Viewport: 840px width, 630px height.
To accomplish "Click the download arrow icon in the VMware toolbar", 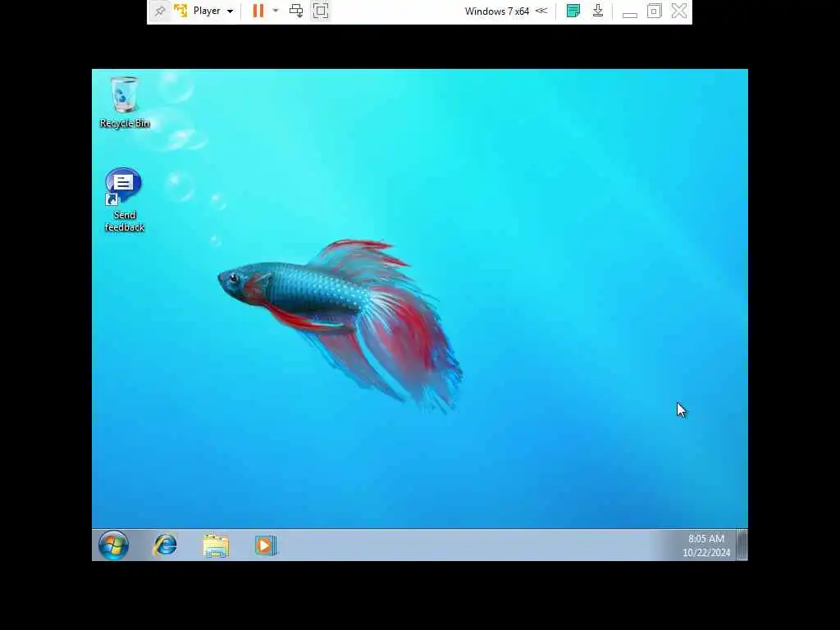I will point(598,11).
